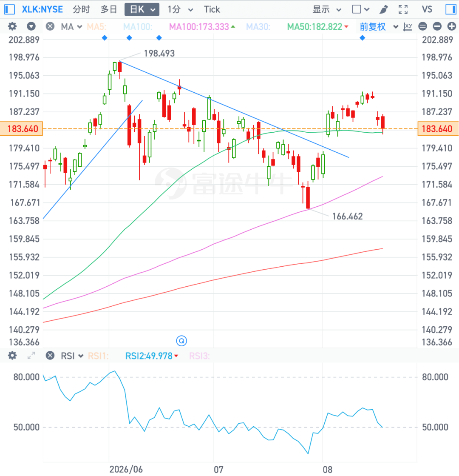Switch to the 分时 intraday tab
This screenshot has height=476, width=459.
tap(81, 9)
